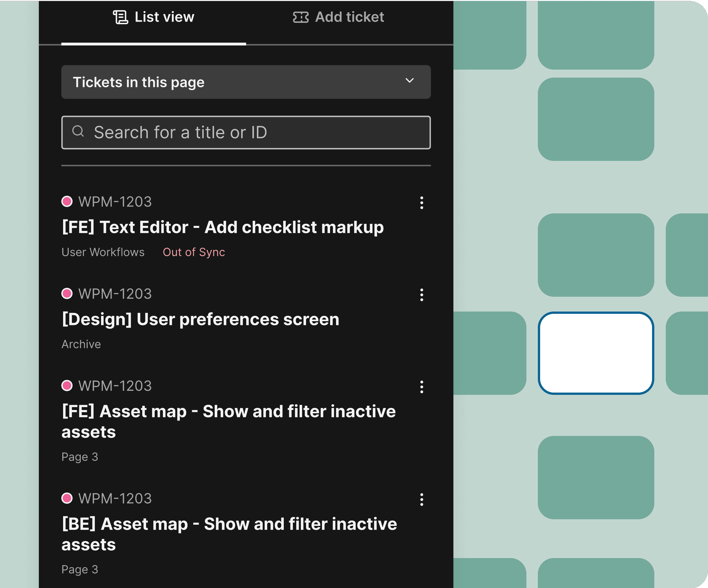This screenshot has height=588, width=708.
Task: Select the white blue-outlined card on the canvas
Action: tap(596, 353)
